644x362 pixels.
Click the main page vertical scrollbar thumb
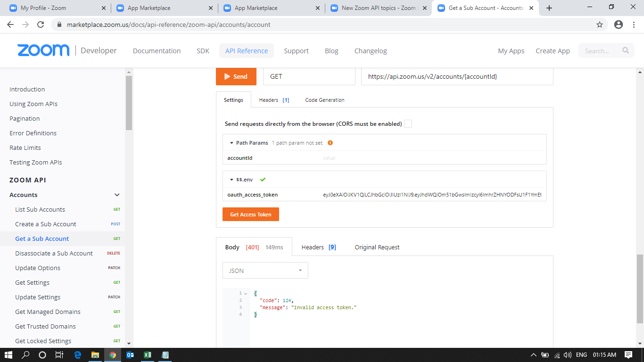point(640,289)
